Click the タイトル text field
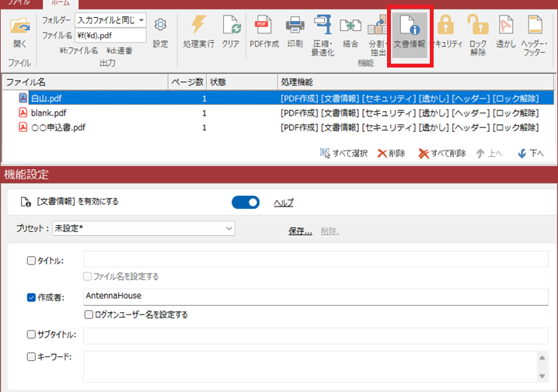 click(316, 259)
